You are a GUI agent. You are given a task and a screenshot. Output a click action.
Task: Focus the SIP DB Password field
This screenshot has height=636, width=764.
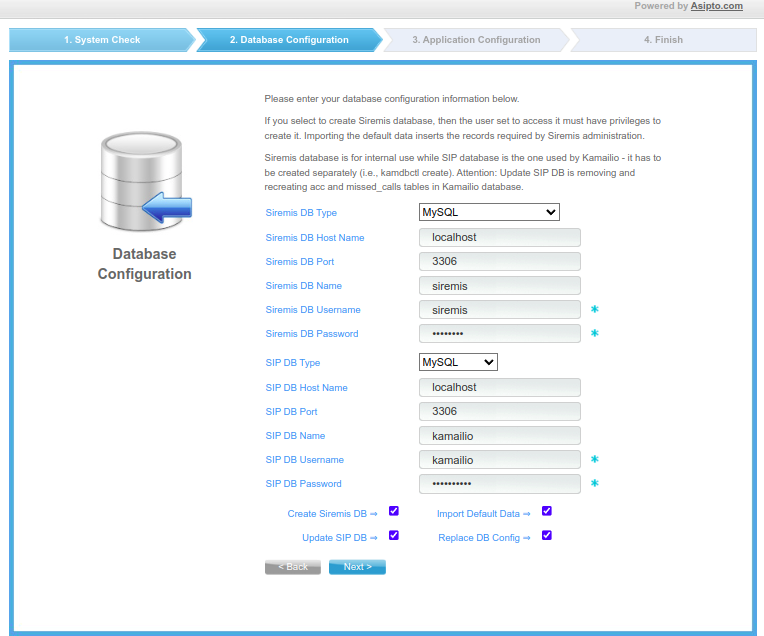click(500, 483)
